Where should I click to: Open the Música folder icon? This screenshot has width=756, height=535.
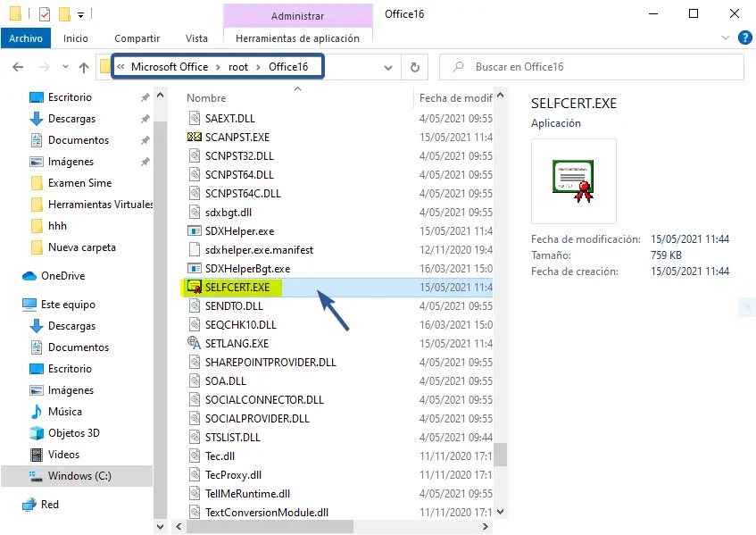(37, 412)
